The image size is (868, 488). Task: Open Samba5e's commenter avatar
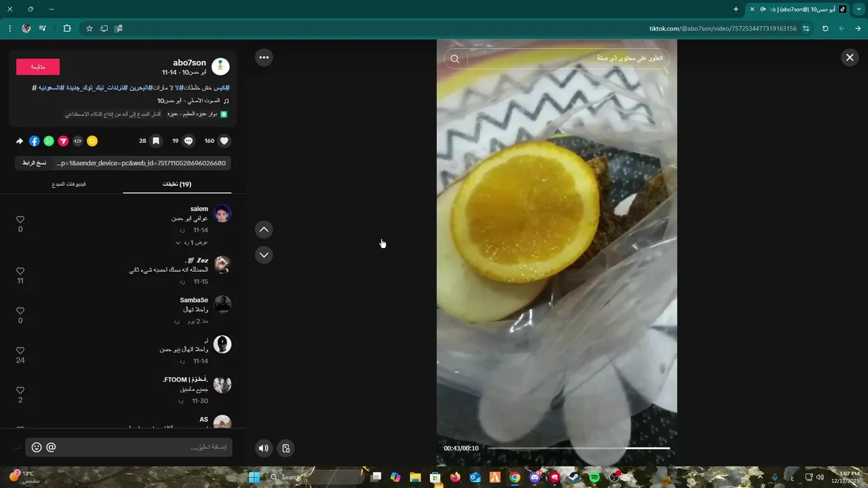click(x=222, y=304)
